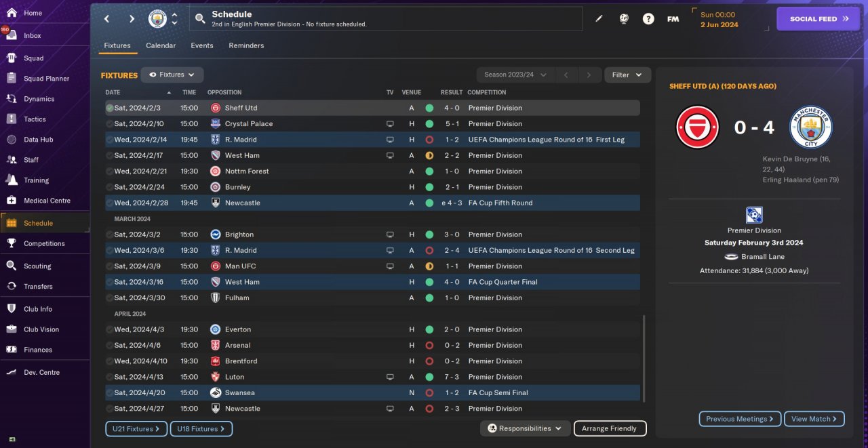Show the next season arrow
868x448 pixels.
[589, 75]
